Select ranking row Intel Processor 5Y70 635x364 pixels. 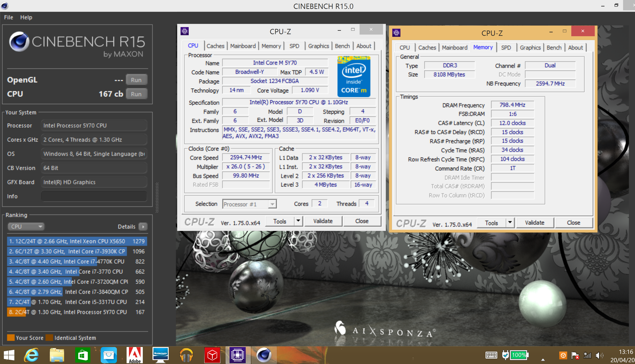click(x=77, y=312)
